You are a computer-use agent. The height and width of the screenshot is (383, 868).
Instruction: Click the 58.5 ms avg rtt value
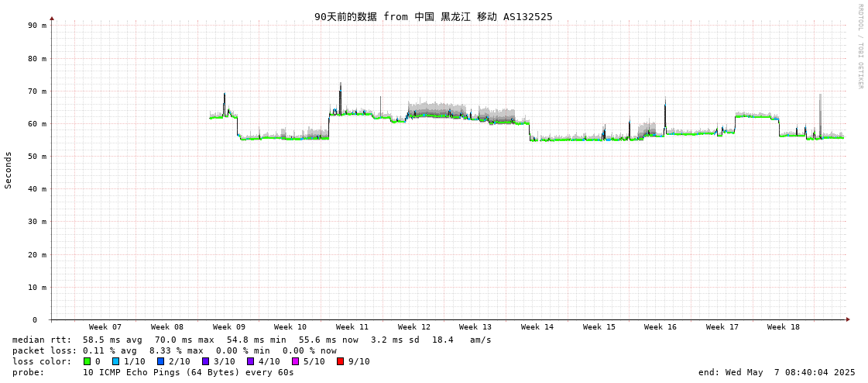[112, 340]
